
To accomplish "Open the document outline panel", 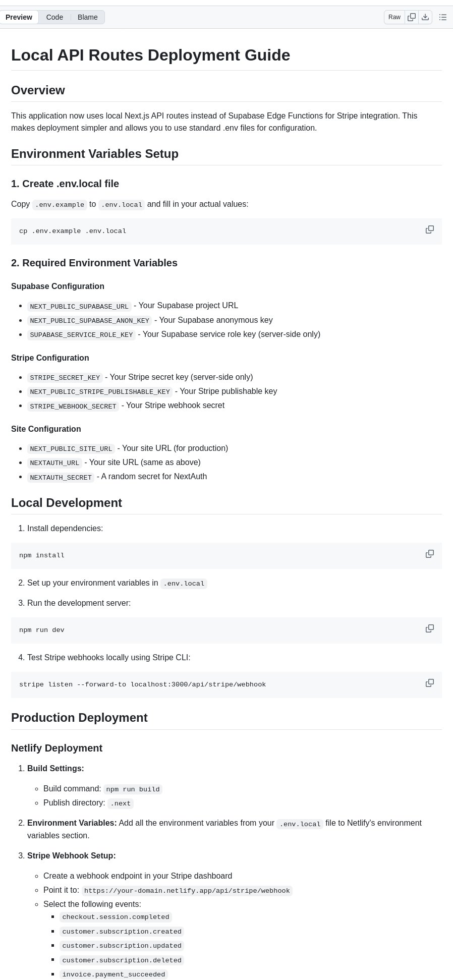I will [x=443, y=17].
